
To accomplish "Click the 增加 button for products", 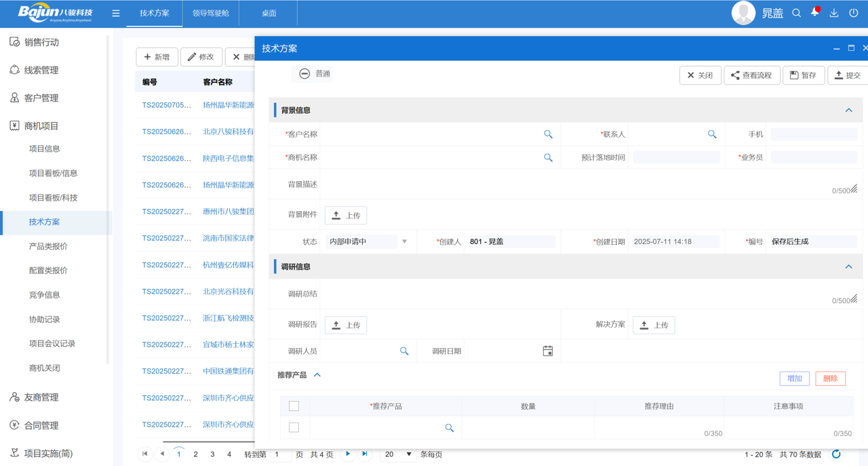I will (x=794, y=378).
